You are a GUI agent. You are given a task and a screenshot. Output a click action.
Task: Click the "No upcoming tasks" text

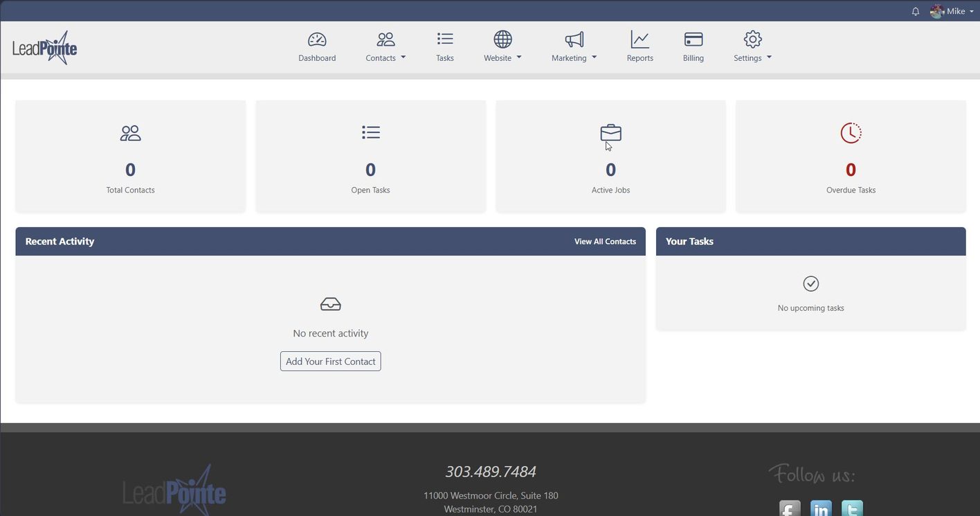810,308
